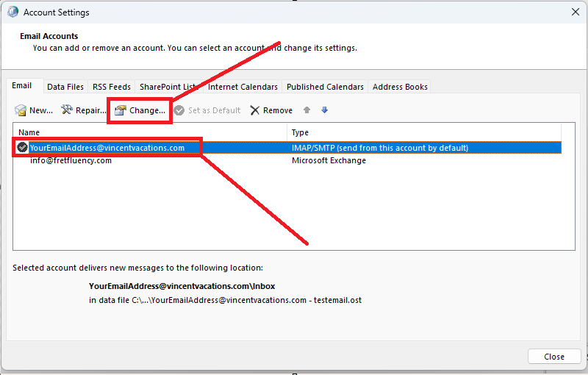This screenshot has height=375, width=588.
Task: Move account up with gray arrow
Action: [x=306, y=110]
